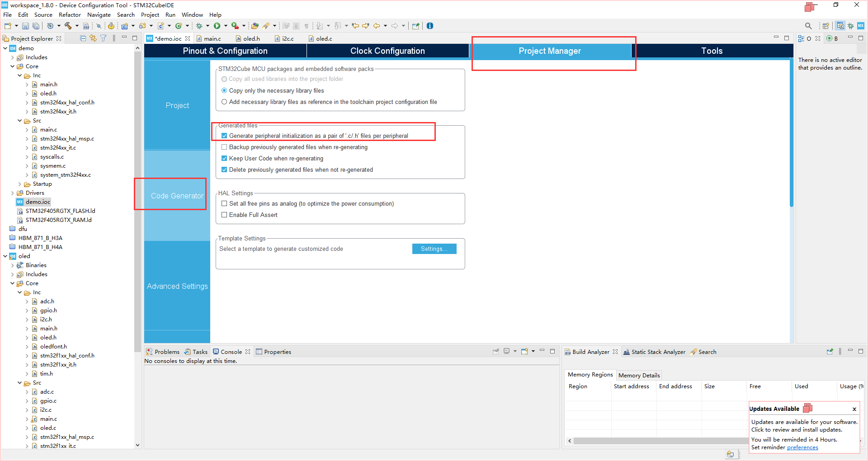Open the preferences link in Updates popup
The image size is (868, 461).
(x=802, y=447)
